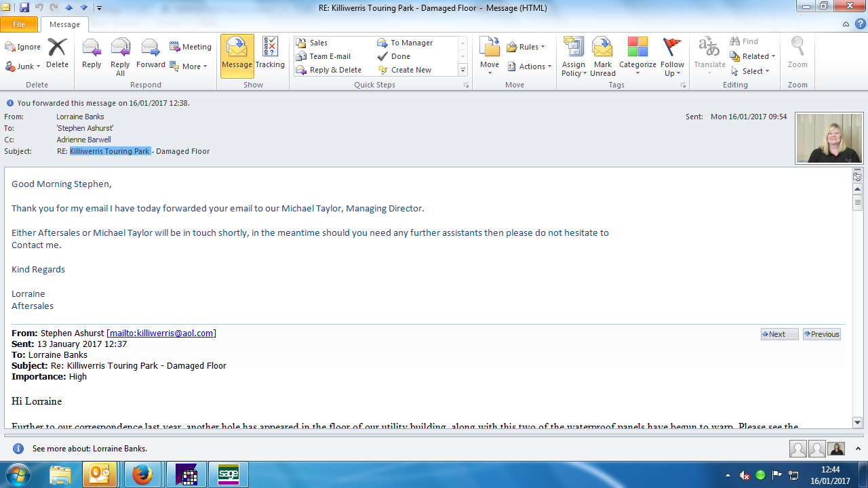
Task: Toggle the Message view button
Action: [237, 54]
